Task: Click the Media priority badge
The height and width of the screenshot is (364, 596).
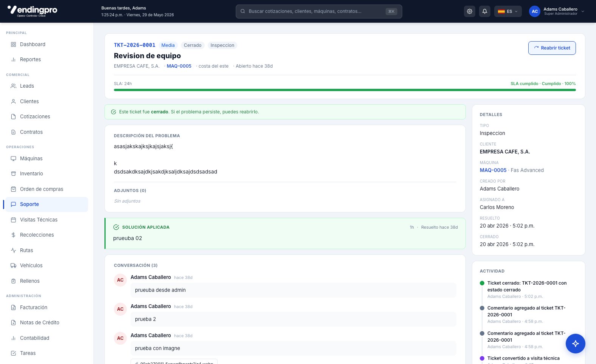Action: (x=168, y=45)
